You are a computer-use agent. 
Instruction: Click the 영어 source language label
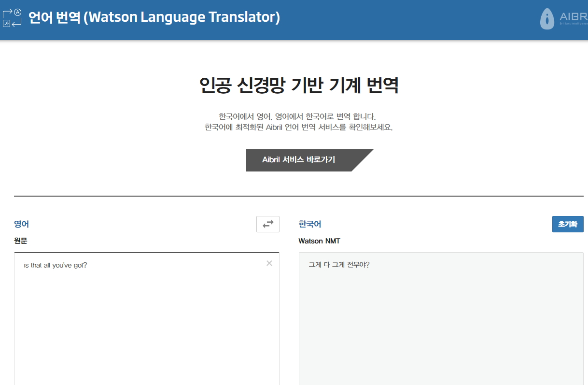coord(22,224)
